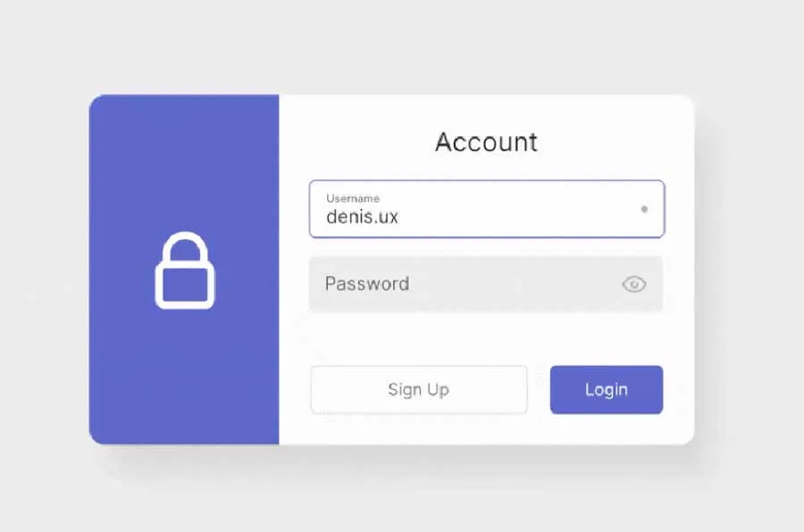The height and width of the screenshot is (532, 804).
Task: Click the gray background outside the card
Action: [400, 46]
